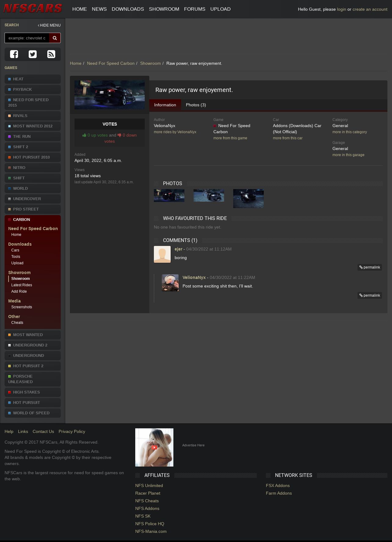Open Tools under Carbon Downloads
392x542 pixels.
click(x=16, y=257)
